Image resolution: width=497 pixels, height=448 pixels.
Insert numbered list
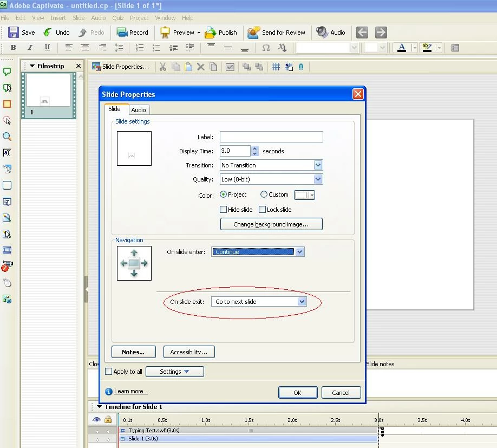click(x=140, y=48)
